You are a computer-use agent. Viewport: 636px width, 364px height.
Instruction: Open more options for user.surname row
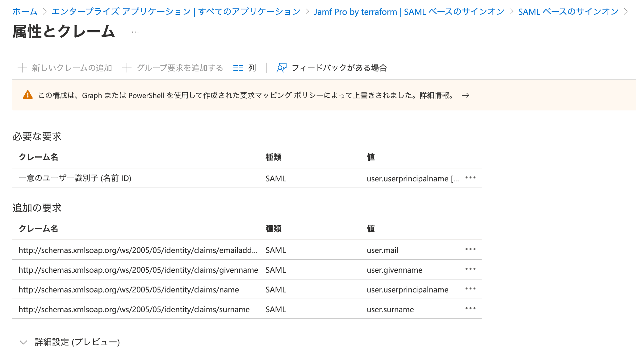point(471,308)
